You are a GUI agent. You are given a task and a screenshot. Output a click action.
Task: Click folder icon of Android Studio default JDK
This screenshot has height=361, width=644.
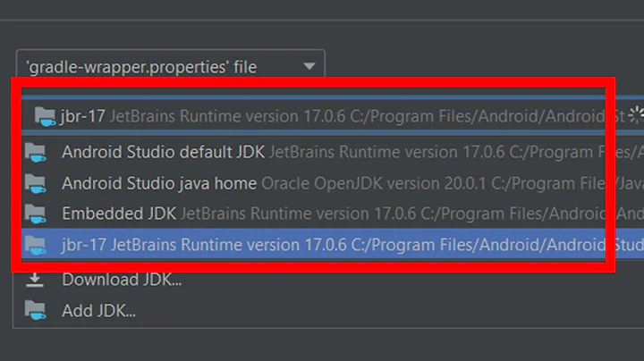[35, 153]
